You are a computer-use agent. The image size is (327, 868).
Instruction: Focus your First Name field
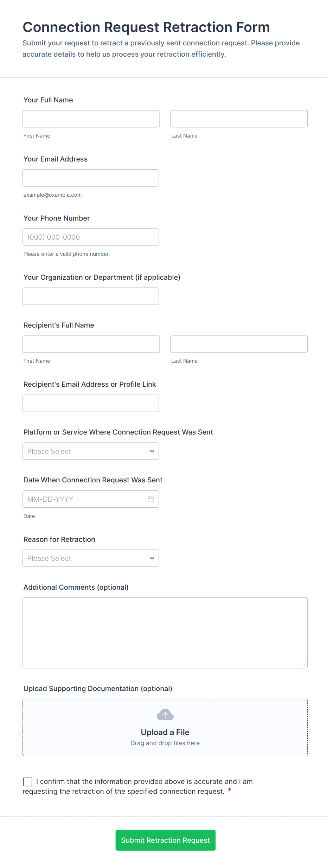pyautogui.click(x=91, y=119)
